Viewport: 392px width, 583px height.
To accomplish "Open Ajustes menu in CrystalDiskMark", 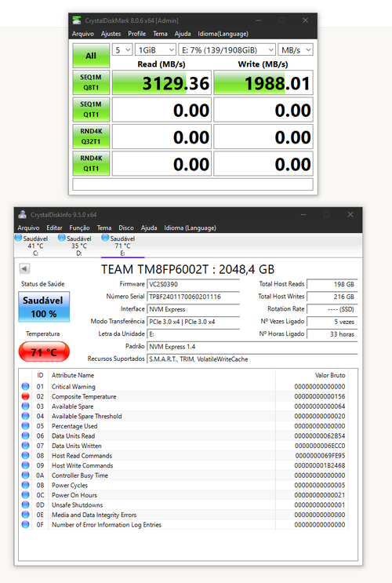I will click(x=111, y=34).
